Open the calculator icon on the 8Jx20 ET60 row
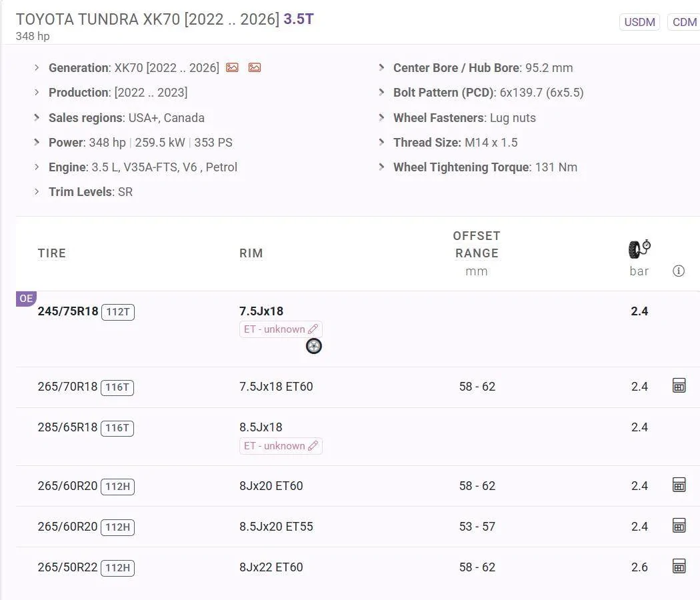This screenshot has width=700, height=600. pyautogui.click(x=679, y=485)
